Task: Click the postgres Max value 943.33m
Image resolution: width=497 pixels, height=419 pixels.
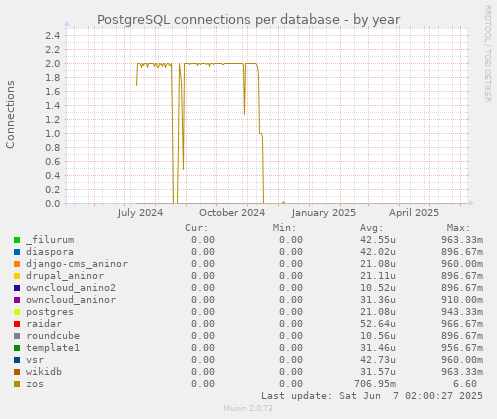Action: pyautogui.click(x=462, y=312)
